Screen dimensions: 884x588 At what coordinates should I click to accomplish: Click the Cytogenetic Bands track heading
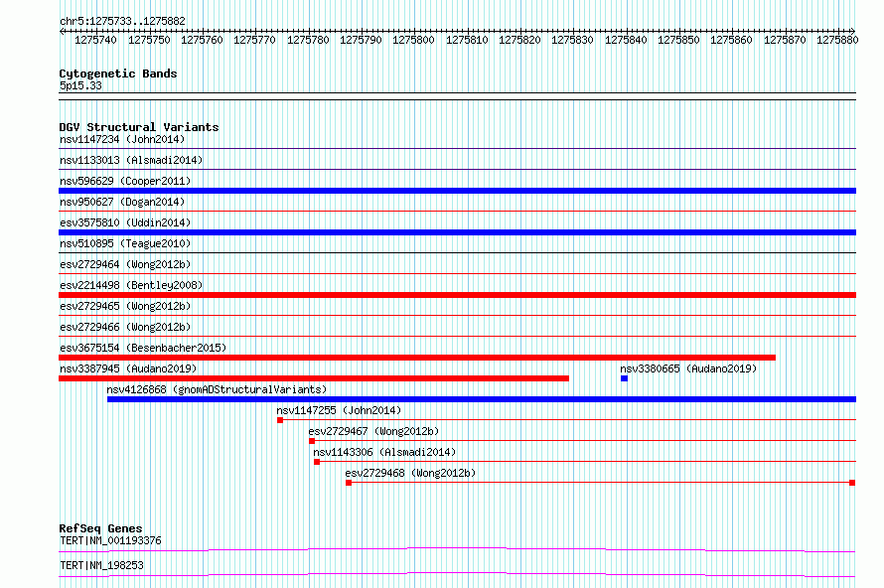click(118, 73)
